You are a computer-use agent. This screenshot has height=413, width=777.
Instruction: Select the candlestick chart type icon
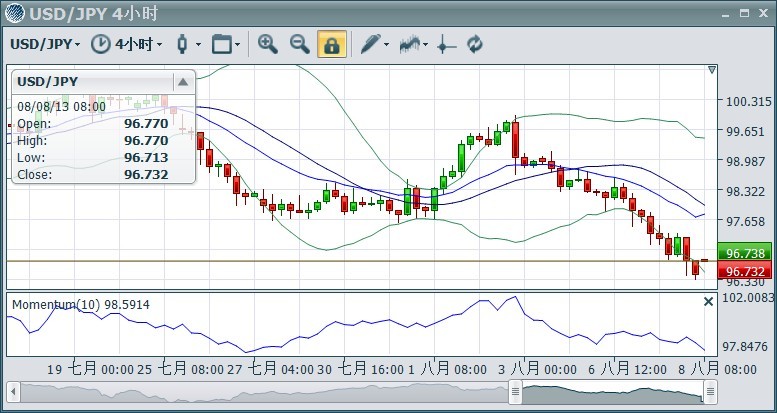[x=182, y=44]
